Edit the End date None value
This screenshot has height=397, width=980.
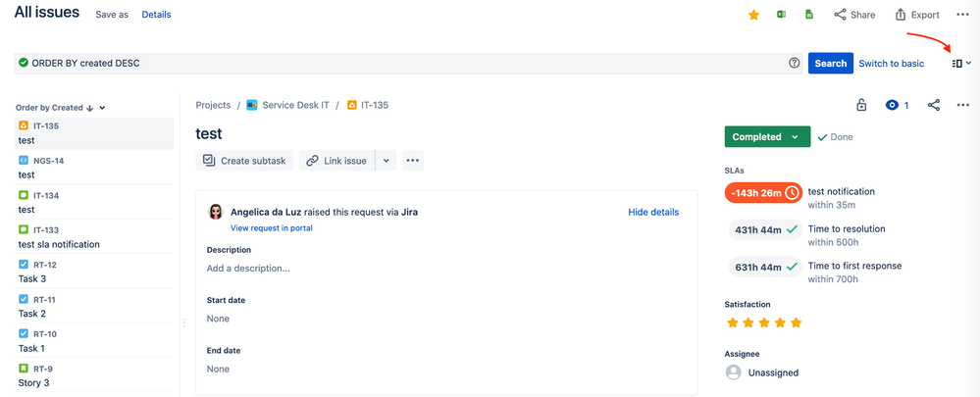(x=218, y=369)
